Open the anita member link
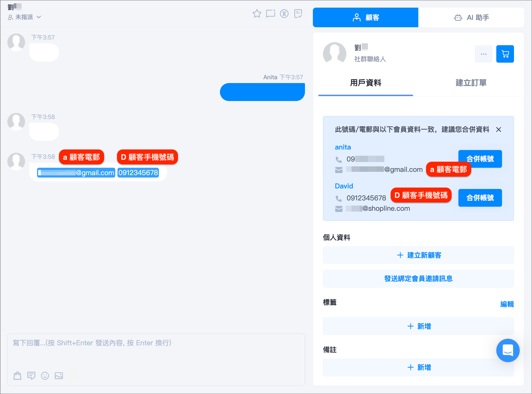 [x=343, y=147]
